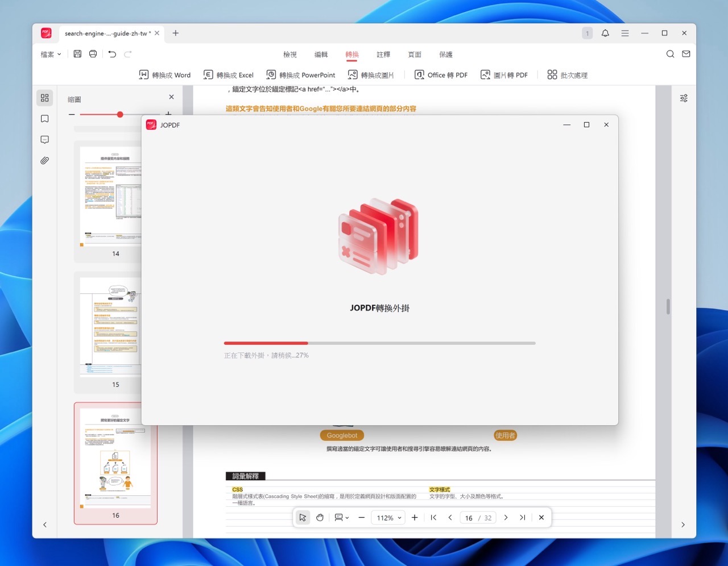Activate the arrow selection tool
The height and width of the screenshot is (566, 728).
click(x=303, y=518)
